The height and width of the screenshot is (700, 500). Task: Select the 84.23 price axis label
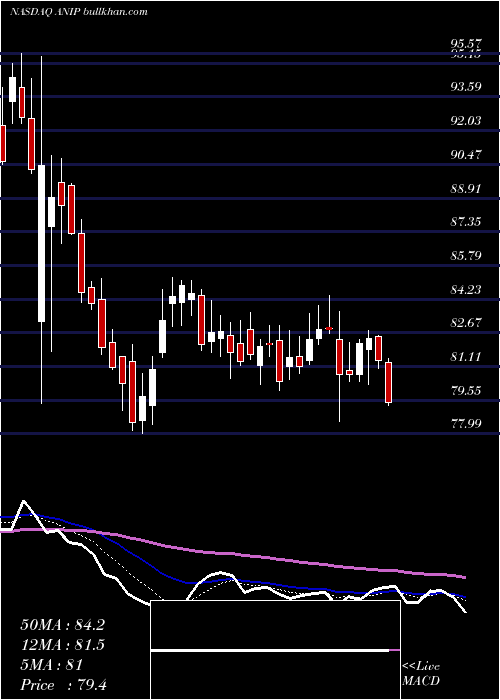click(x=466, y=290)
